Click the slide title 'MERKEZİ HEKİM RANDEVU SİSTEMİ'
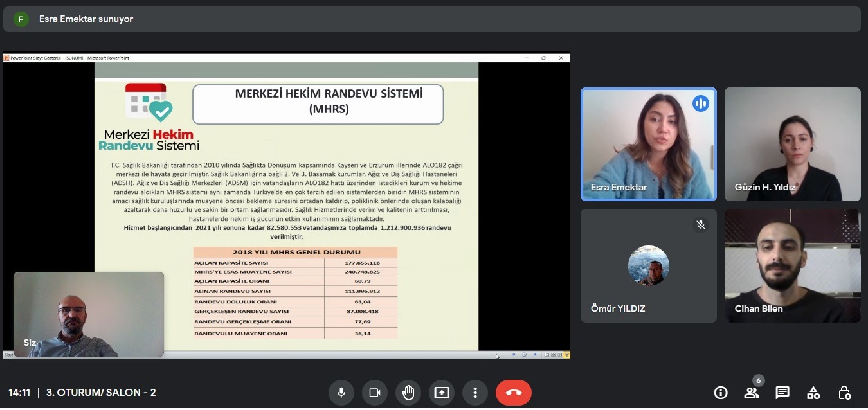 coord(329,94)
